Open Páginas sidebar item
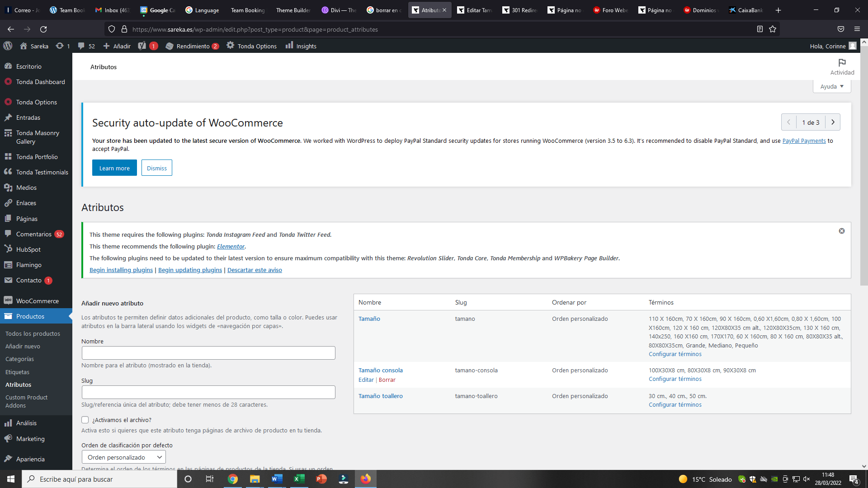The image size is (868, 488). pyautogui.click(x=36, y=219)
